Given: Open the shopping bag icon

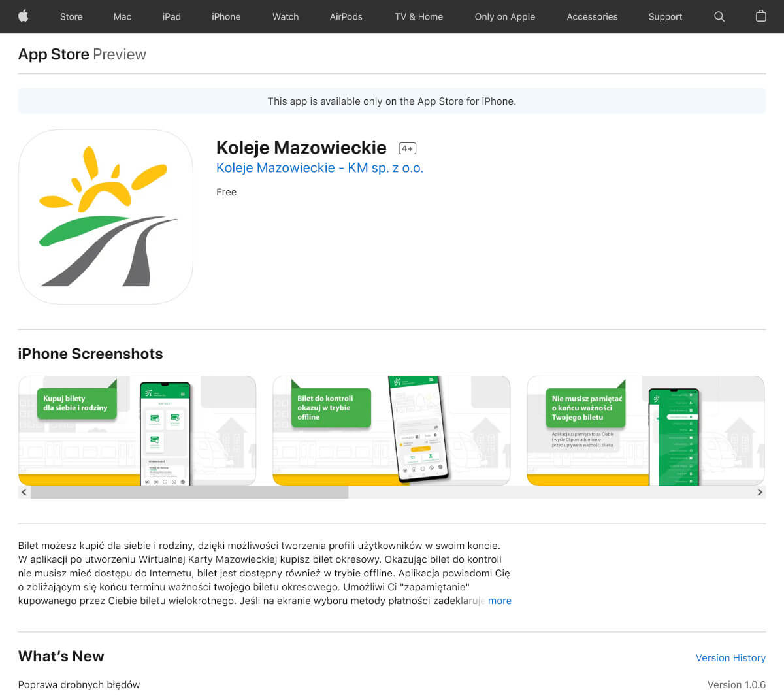Looking at the screenshot, I should pyautogui.click(x=760, y=16).
